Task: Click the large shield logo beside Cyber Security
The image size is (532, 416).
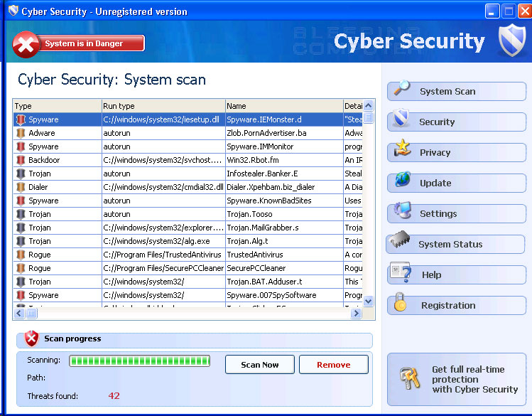Action: [512, 40]
